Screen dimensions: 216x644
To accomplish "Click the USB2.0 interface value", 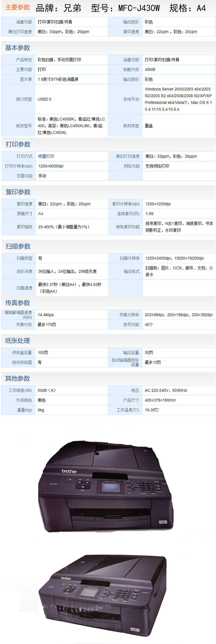I will [x=44, y=99].
